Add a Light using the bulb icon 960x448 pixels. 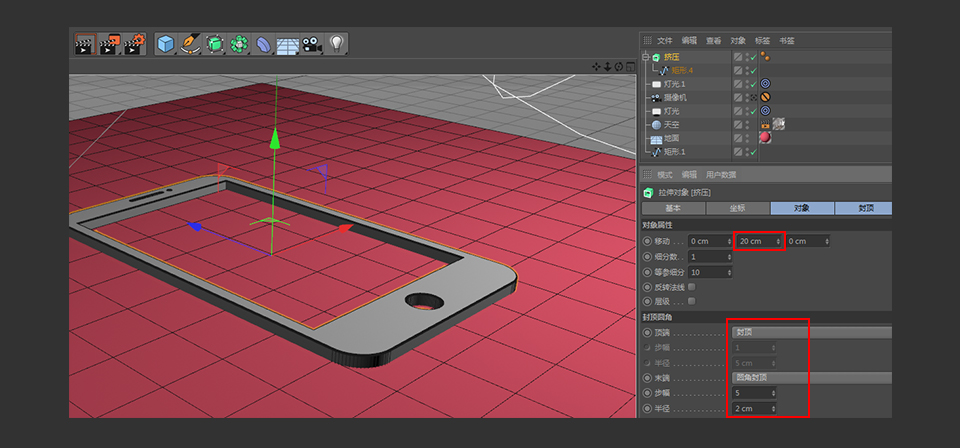337,44
